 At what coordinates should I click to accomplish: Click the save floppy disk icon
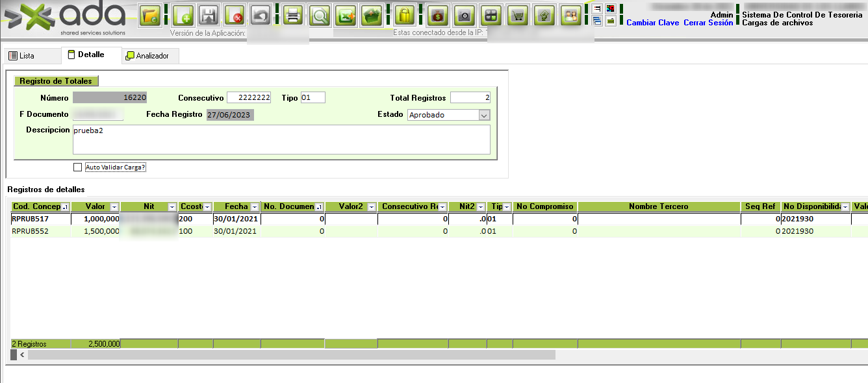tap(208, 16)
